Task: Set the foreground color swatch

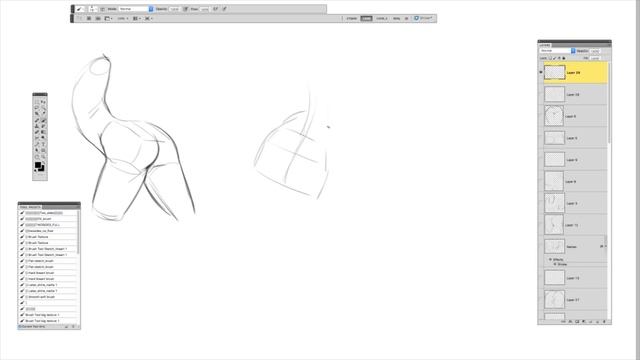Action: [38, 165]
